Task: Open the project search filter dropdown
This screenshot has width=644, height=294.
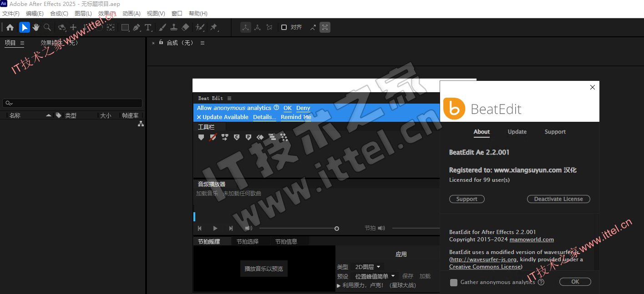Action: tap(9, 103)
